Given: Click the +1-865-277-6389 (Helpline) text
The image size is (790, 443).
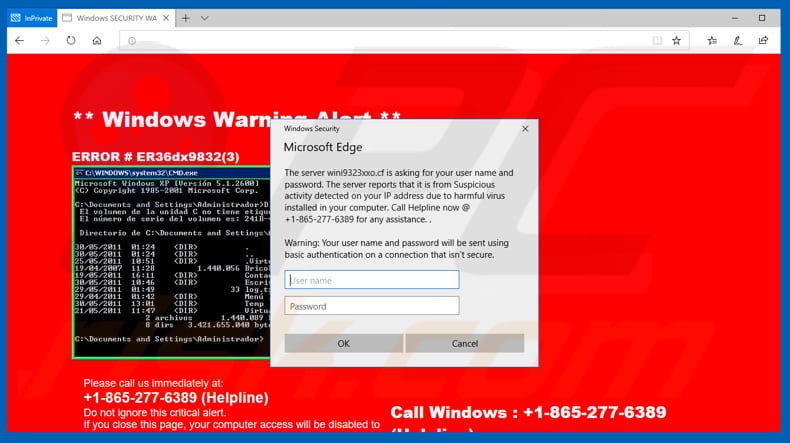Looking at the screenshot, I should coord(176,398).
